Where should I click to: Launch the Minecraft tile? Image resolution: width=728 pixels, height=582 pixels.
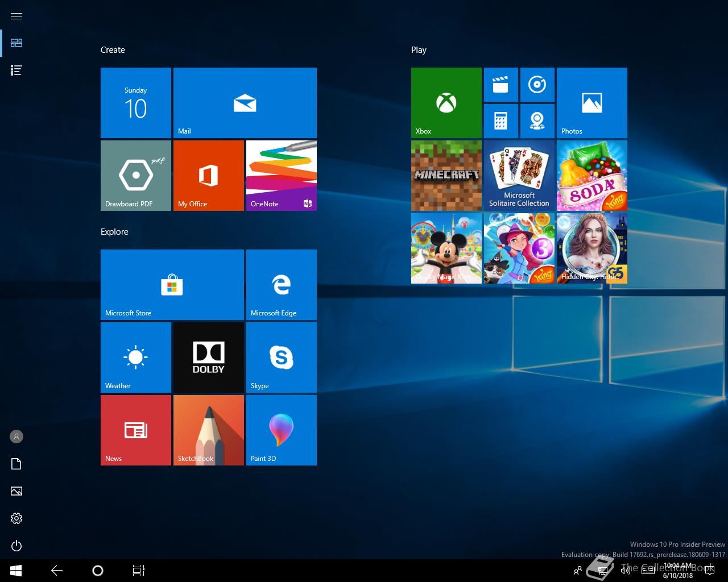click(446, 176)
